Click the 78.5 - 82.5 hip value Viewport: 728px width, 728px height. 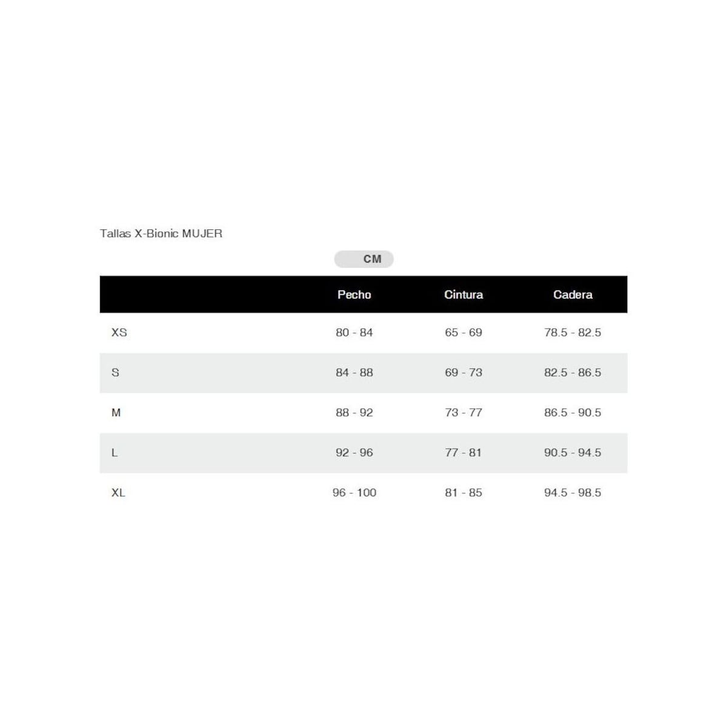(573, 332)
